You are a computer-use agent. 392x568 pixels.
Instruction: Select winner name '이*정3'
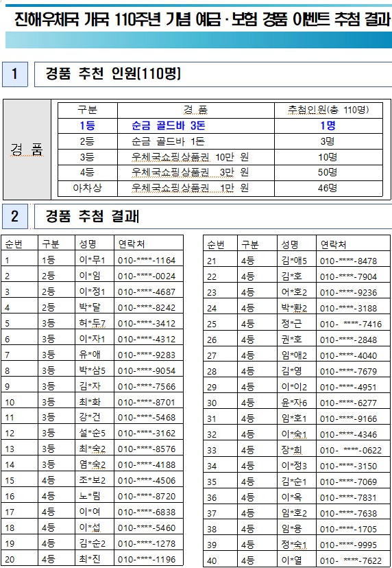[x=294, y=466]
